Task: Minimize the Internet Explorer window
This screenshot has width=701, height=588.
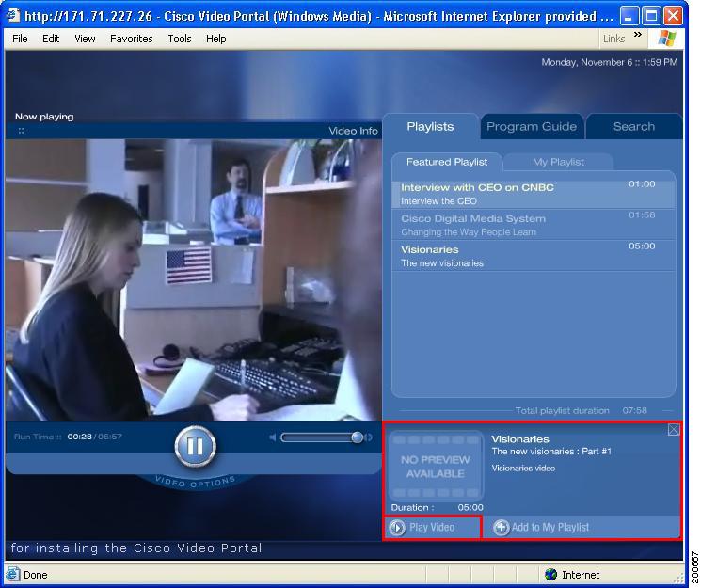Action: (629, 17)
